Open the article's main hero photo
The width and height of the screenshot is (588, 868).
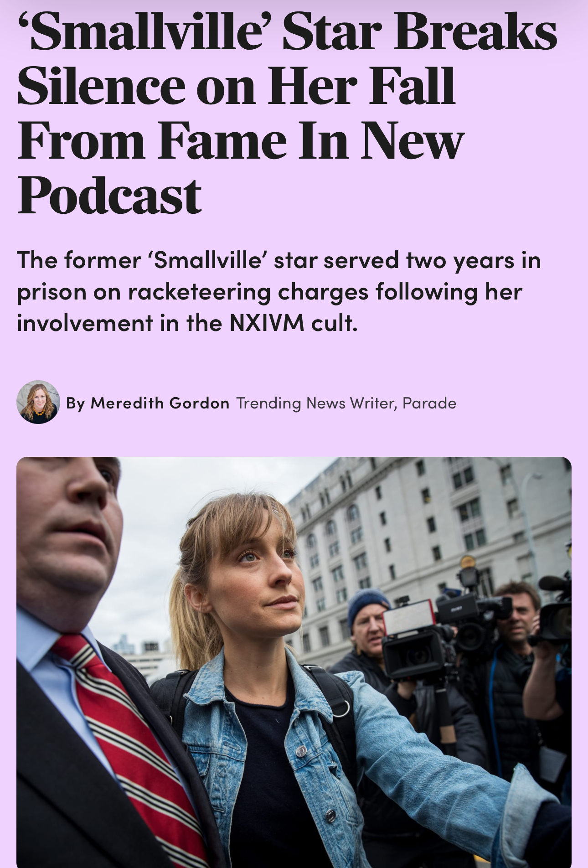(x=294, y=662)
